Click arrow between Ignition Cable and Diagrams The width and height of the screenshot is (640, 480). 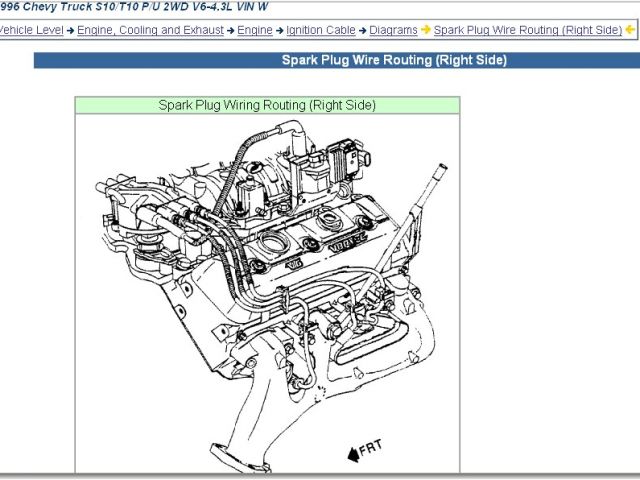pos(349,30)
